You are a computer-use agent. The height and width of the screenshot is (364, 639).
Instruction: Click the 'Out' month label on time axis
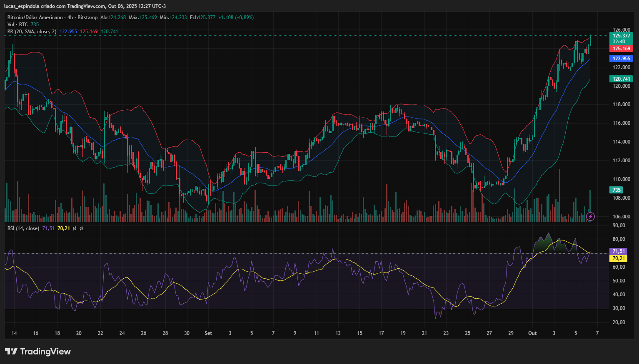tap(532, 333)
